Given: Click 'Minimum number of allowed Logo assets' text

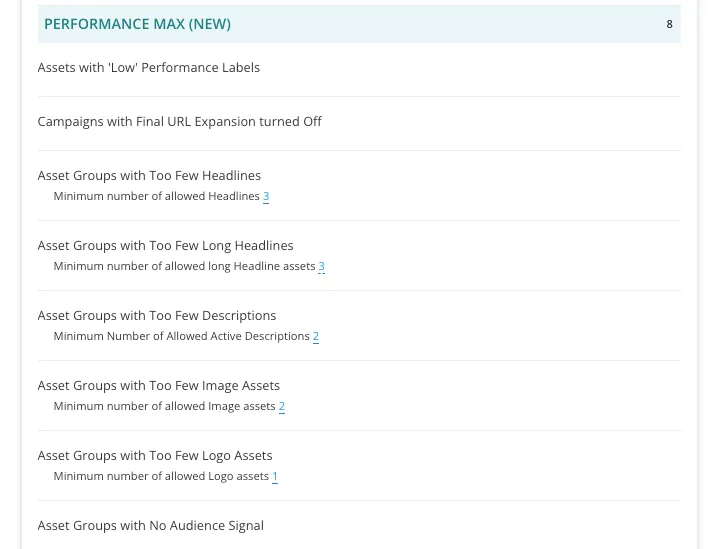Looking at the screenshot, I should click(x=161, y=477).
